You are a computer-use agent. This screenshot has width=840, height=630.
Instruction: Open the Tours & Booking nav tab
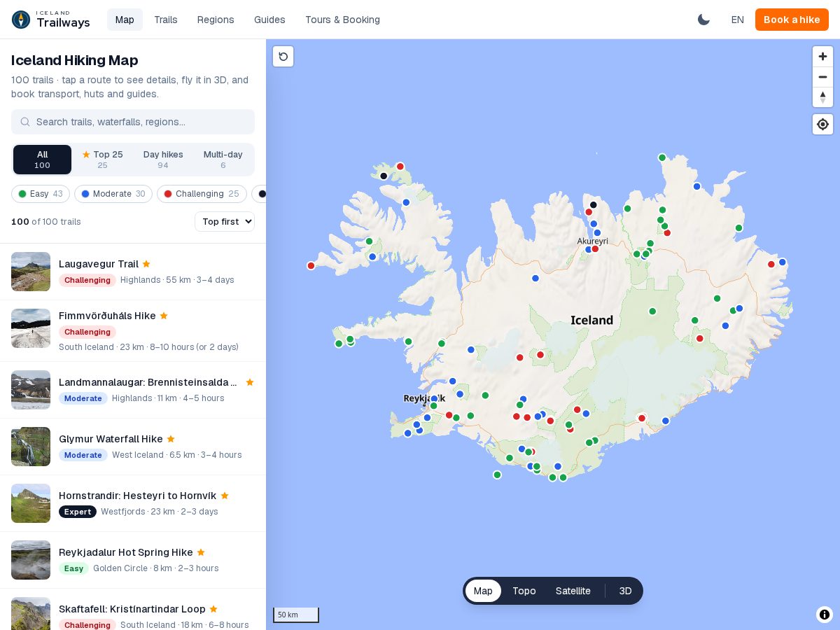[x=342, y=20]
